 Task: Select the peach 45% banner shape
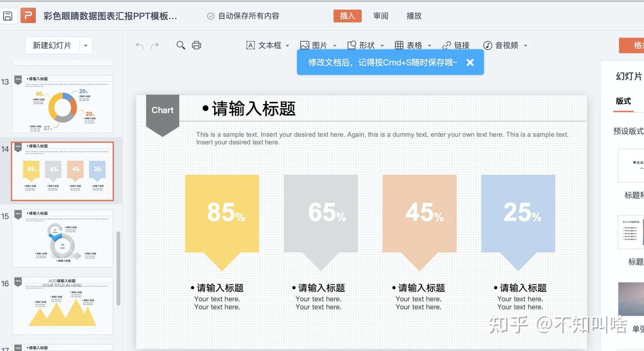click(x=419, y=223)
